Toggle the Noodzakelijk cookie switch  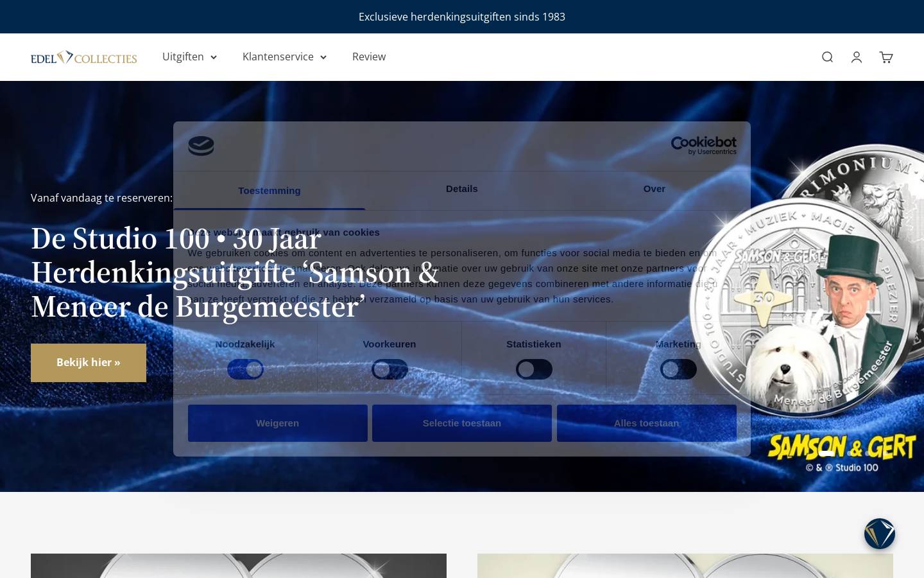point(245,369)
